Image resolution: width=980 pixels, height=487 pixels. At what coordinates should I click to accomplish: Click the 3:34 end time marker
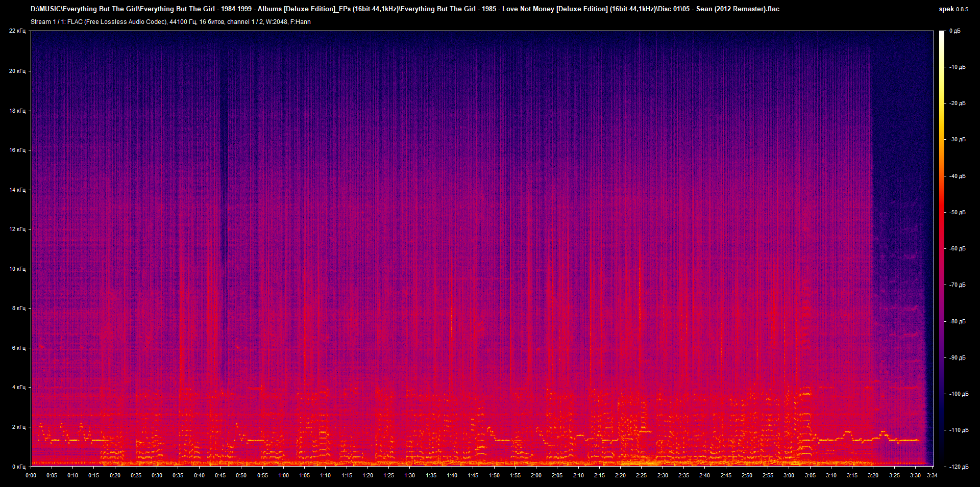932,475
